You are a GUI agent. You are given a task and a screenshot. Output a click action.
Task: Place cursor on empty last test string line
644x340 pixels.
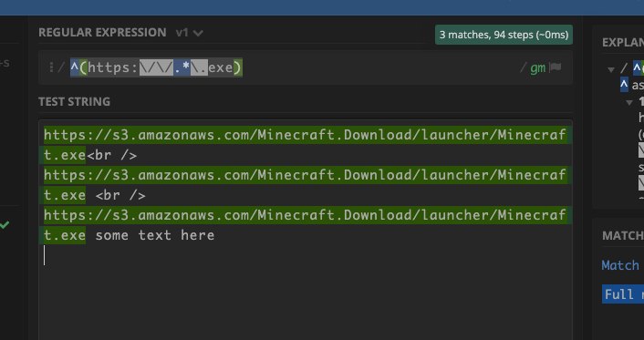point(305,255)
